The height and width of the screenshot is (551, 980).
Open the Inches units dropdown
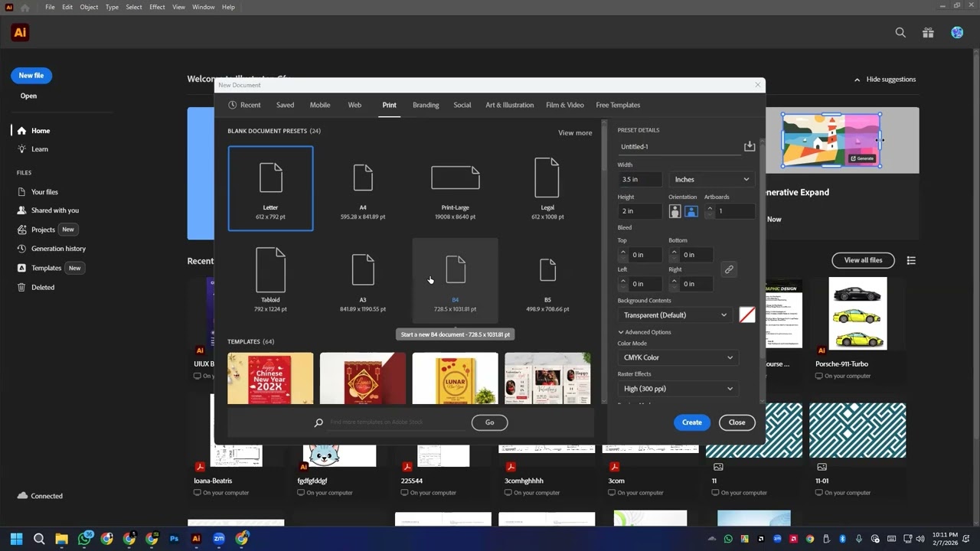[711, 179]
